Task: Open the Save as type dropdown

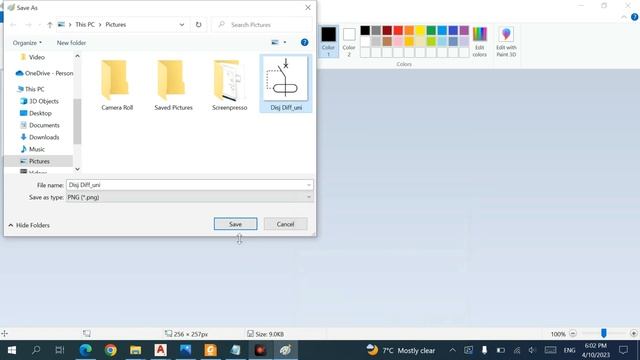Action: click(189, 197)
